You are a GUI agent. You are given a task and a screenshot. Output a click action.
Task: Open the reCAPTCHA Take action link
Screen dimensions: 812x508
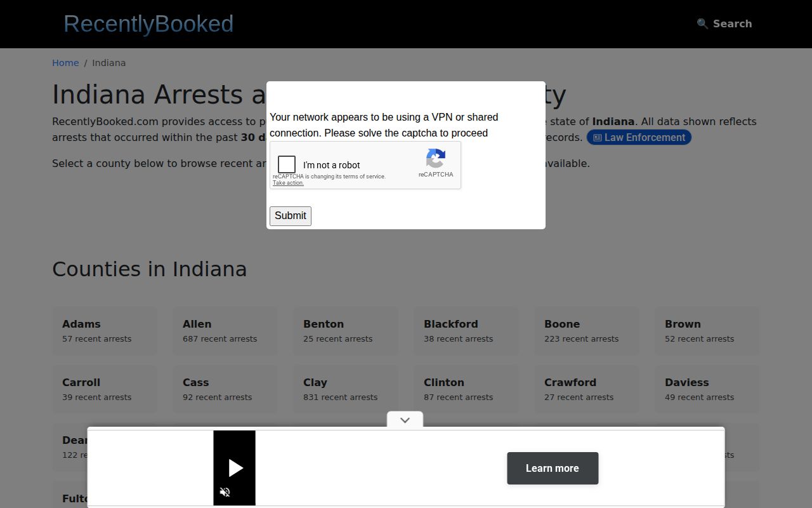point(288,183)
